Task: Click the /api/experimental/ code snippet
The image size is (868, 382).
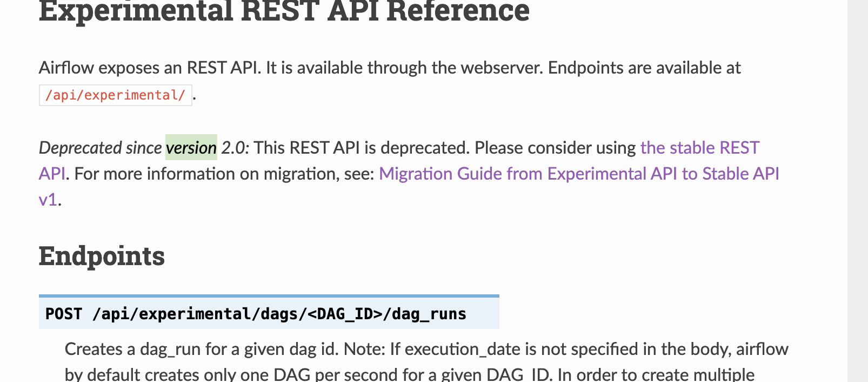Action: [116, 95]
